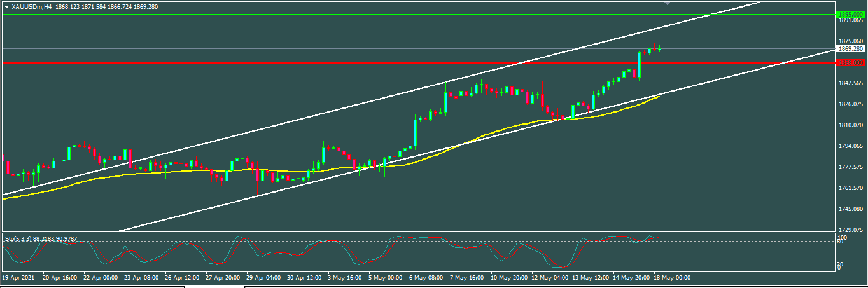868x288 pixels.
Task: Click the 1810.070 price scale label
Action: pyautogui.click(x=850, y=125)
